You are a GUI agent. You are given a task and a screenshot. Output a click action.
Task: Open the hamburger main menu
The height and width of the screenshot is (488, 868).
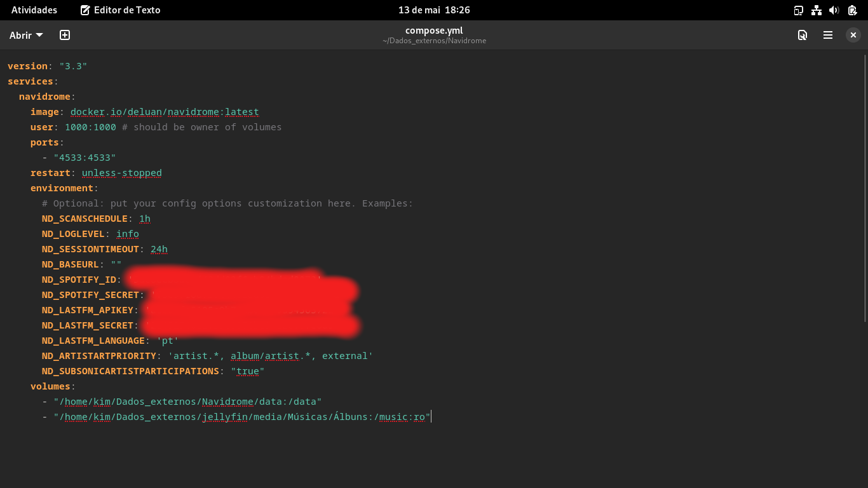pos(828,36)
